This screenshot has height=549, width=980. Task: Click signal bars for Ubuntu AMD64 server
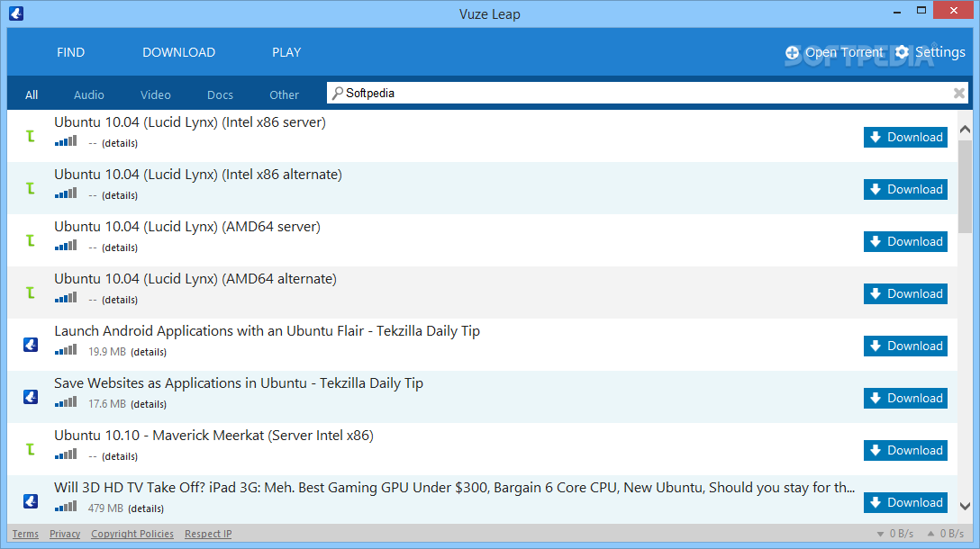pyautogui.click(x=66, y=246)
